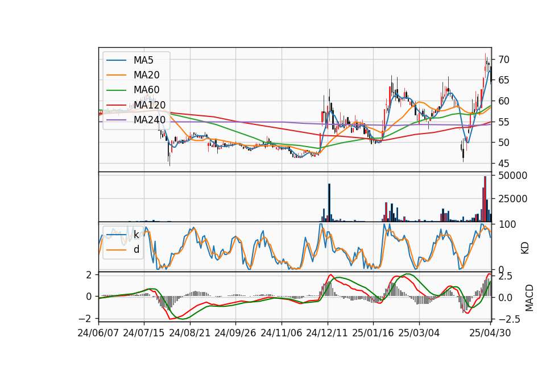Click the MA240 legend label
The height and width of the screenshot is (392, 546).
pos(150,120)
